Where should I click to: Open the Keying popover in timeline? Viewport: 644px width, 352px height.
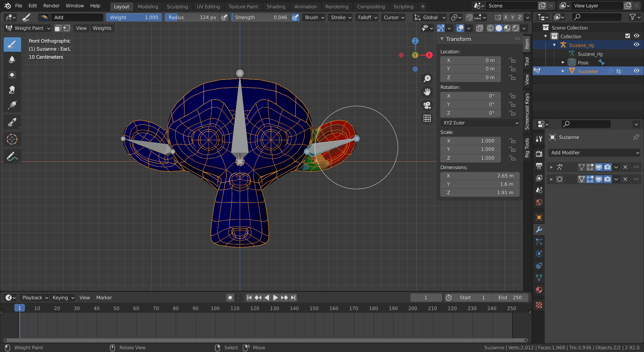63,298
